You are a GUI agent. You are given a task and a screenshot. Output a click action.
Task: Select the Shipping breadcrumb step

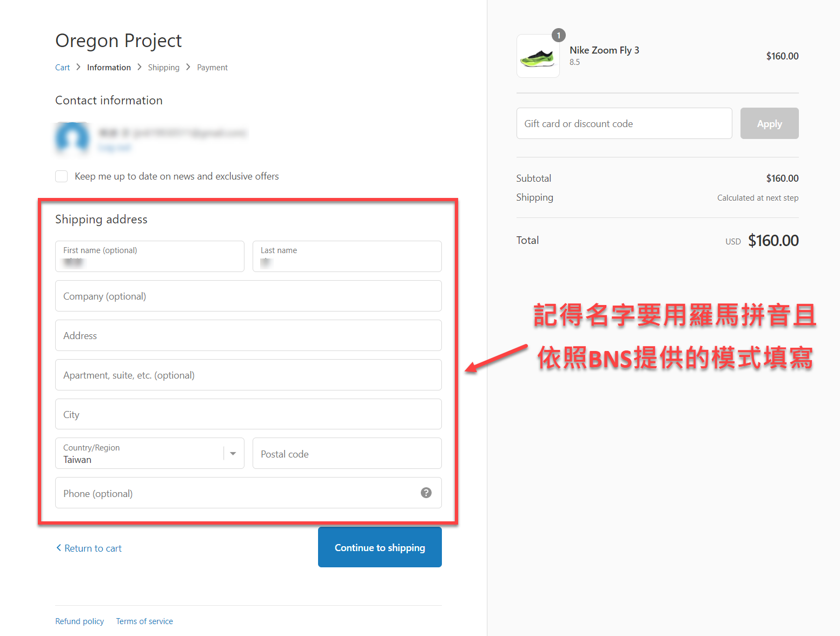pyautogui.click(x=163, y=68)
